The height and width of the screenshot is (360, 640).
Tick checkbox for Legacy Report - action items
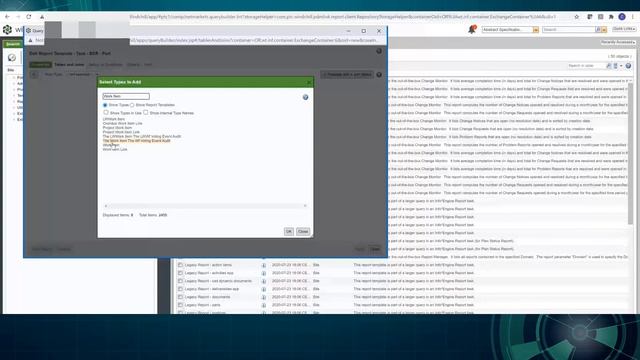click(x=180, y=265)
